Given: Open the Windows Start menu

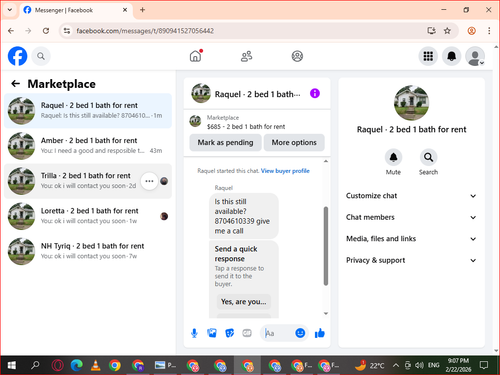Looking at the screenshot, I should click(x=12, y=365).
